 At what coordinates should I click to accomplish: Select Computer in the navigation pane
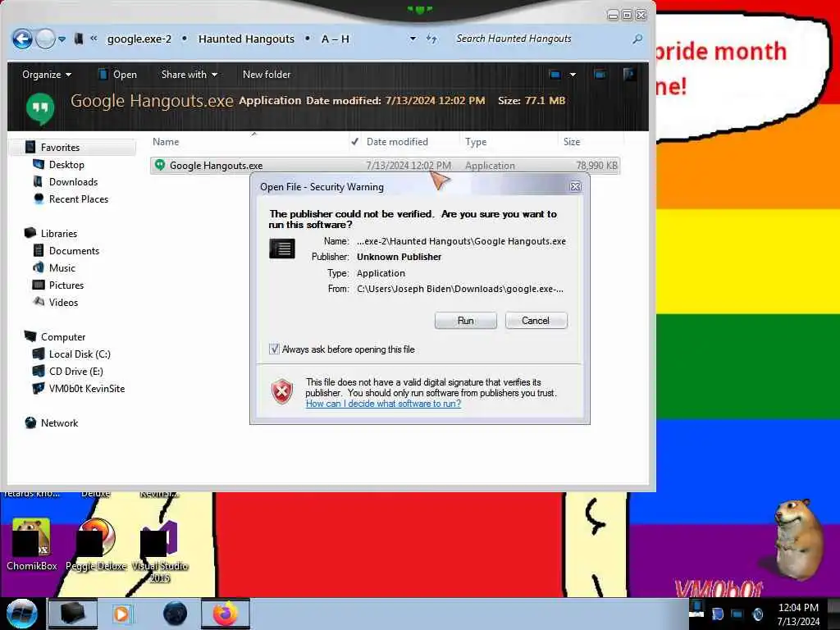(x=63, y=337)
